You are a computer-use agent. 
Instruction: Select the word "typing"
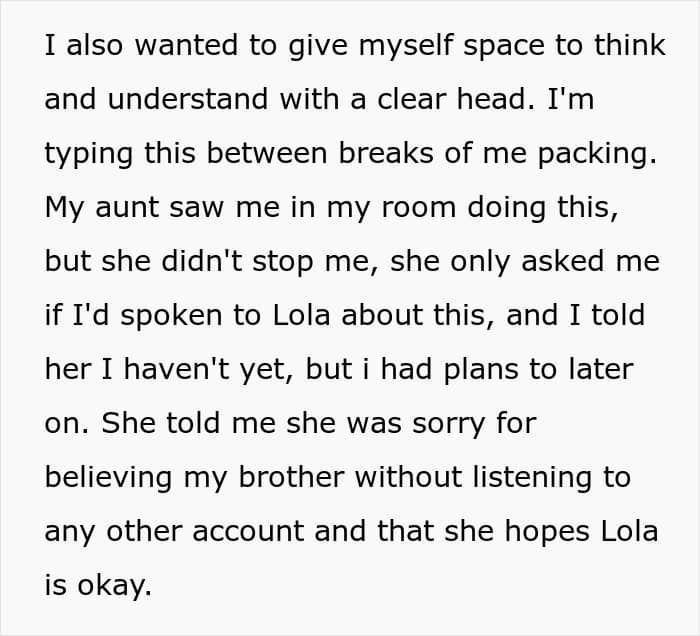click(88, 153)
